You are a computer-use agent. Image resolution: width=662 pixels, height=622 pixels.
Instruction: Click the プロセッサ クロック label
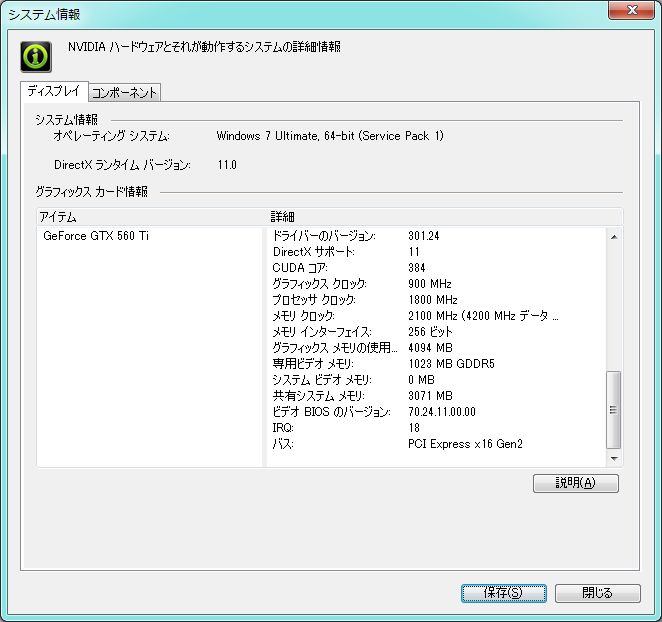click(314, 300)
